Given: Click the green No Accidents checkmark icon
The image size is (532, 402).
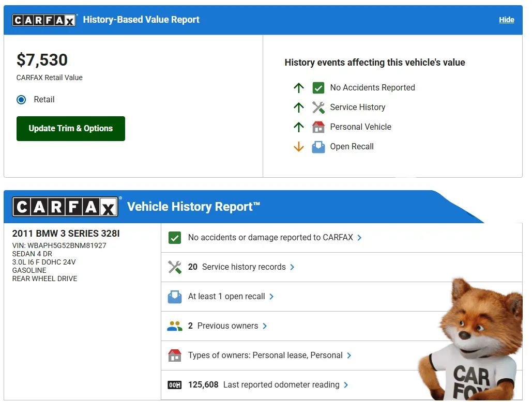Looking at the screenshot, I should click(318, 87).
